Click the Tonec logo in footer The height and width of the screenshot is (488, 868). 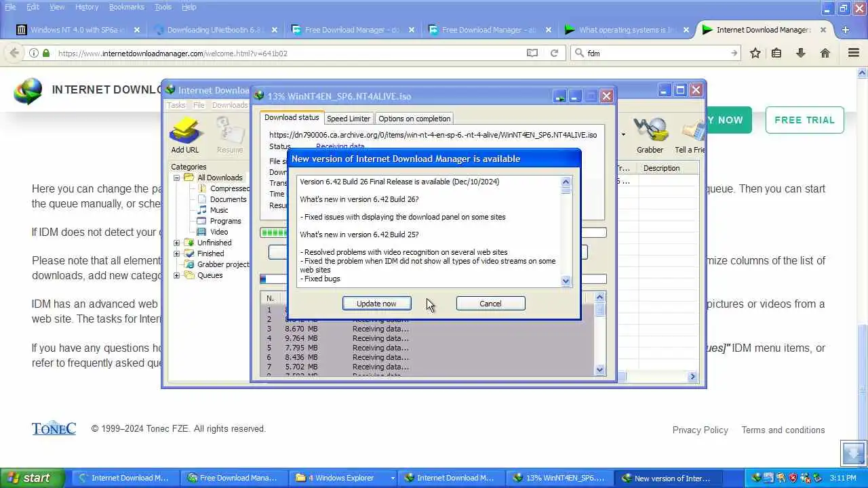(x=54, y=428)
